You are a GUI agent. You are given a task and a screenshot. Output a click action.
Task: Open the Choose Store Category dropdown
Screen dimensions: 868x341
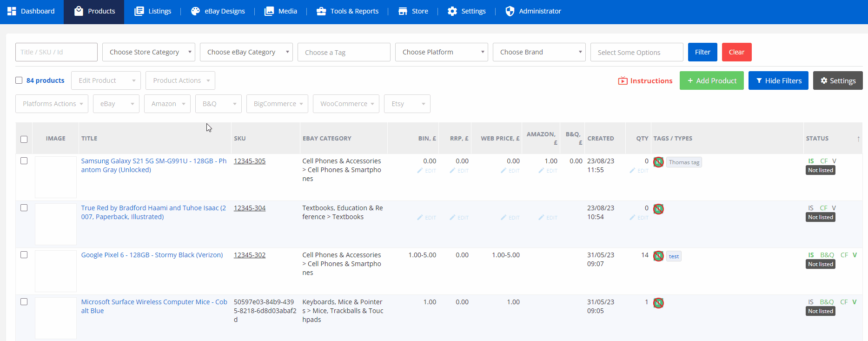149,52
